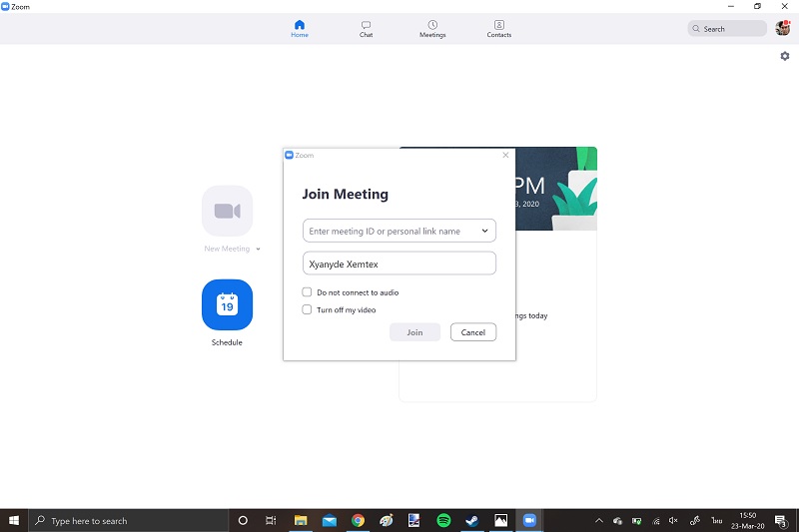Click the Schedule calendar icon

point(228,304)
